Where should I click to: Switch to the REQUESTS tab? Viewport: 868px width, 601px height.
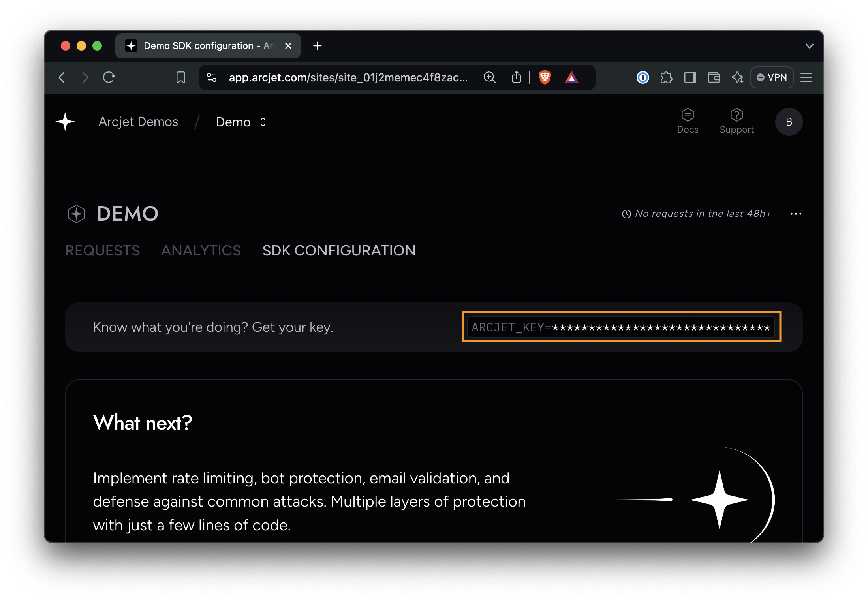click(103, 250)
